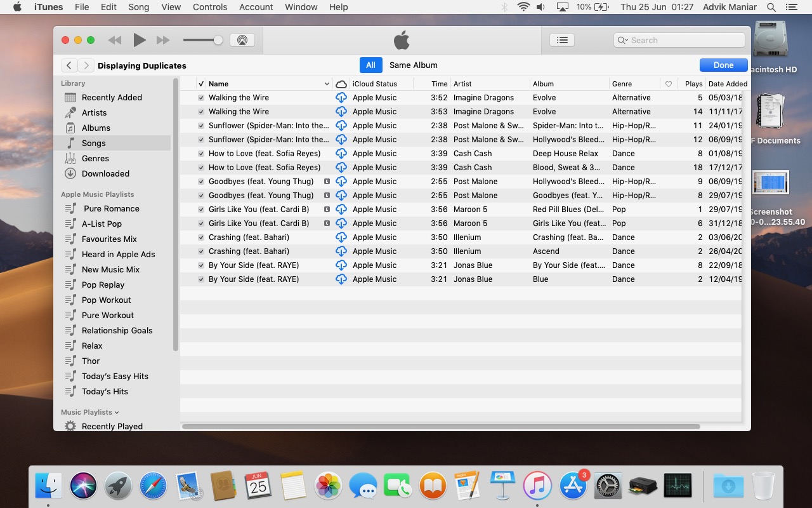Open the Controls menu
The image size is (812, 508).
pyautogui.click(x=210, y=7)
